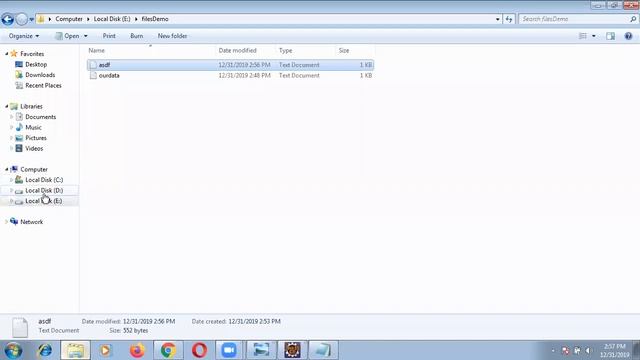Open the Documents library
Viewport: 640px width, 360px height.
coord(40,117)
